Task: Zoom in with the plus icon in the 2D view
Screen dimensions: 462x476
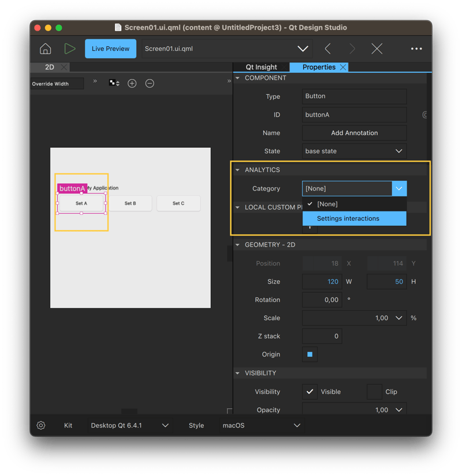Action: coord(132,84)
